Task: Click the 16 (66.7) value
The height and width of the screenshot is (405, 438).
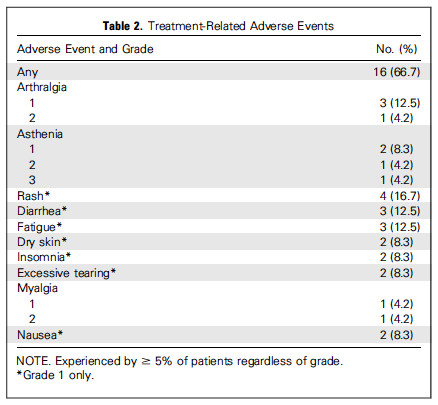Action: 397,72
